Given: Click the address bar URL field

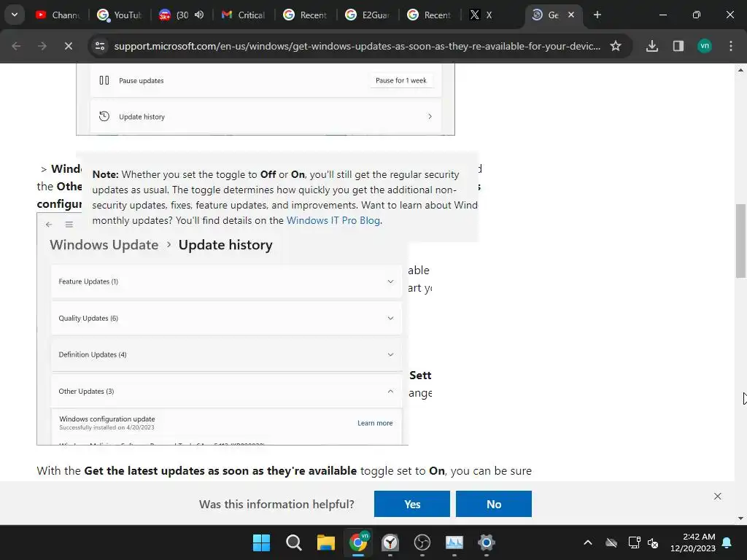Looking at the screenshot, I should point(357,46).
